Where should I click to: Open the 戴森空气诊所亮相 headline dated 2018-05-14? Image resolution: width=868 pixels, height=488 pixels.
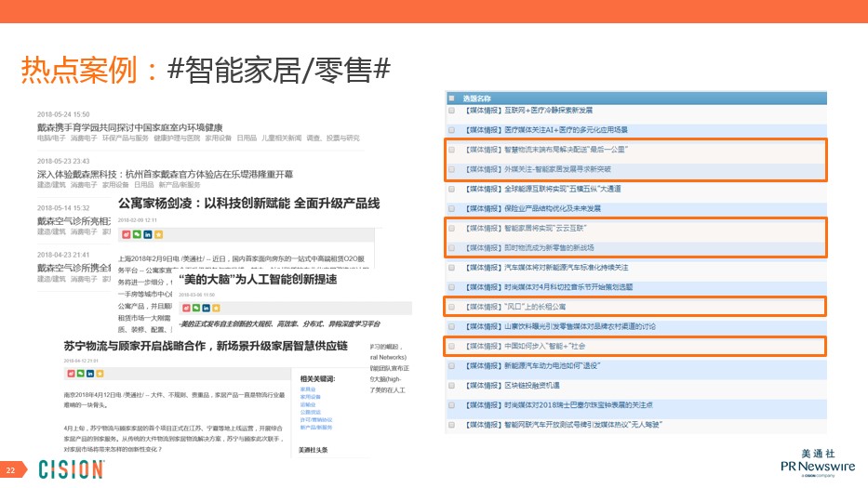73,221
